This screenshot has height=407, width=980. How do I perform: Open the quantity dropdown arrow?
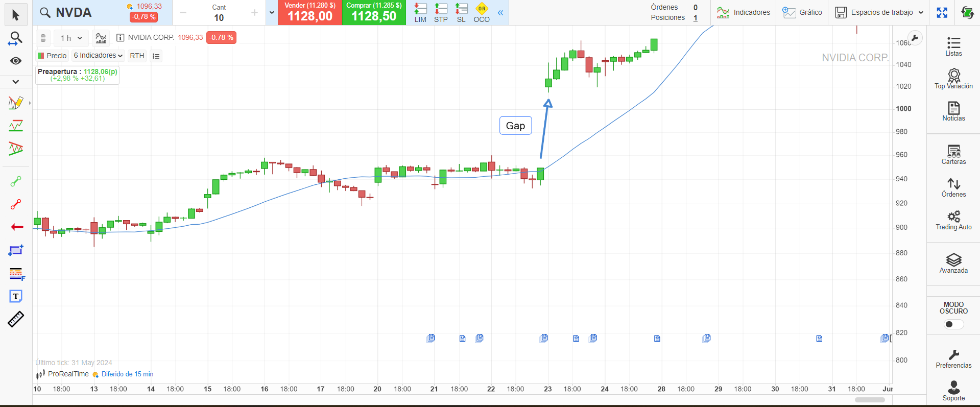click(272, 13)
